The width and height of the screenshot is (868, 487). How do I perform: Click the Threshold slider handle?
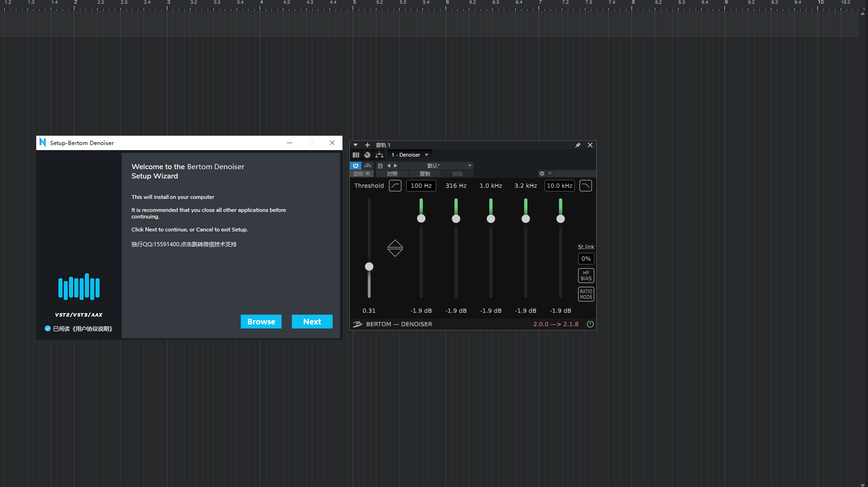click(369, 266)
